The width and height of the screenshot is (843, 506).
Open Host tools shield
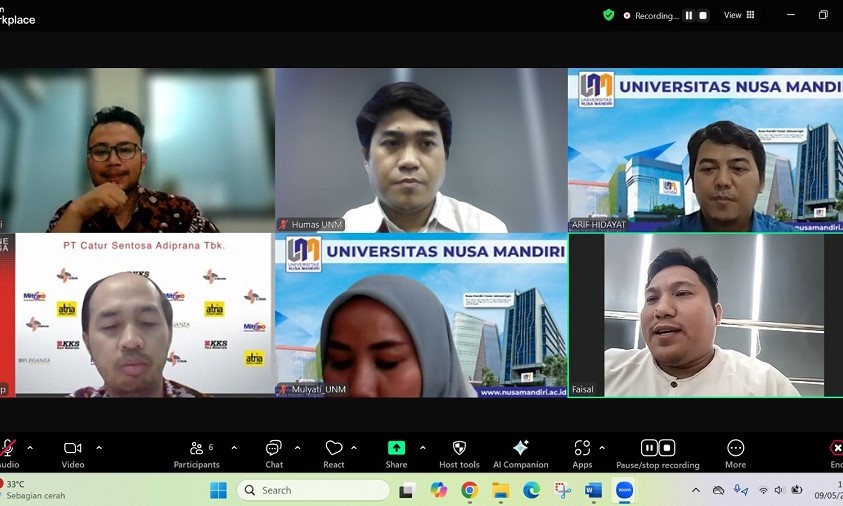pyautogui.click(x=459, y=454)
